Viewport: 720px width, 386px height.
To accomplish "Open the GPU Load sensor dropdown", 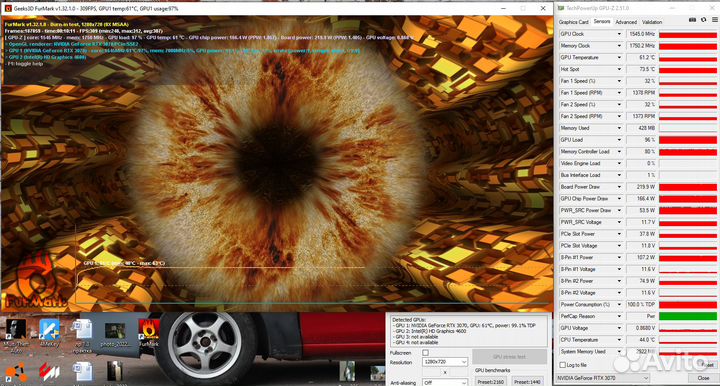I will click(x=619, y=140).
